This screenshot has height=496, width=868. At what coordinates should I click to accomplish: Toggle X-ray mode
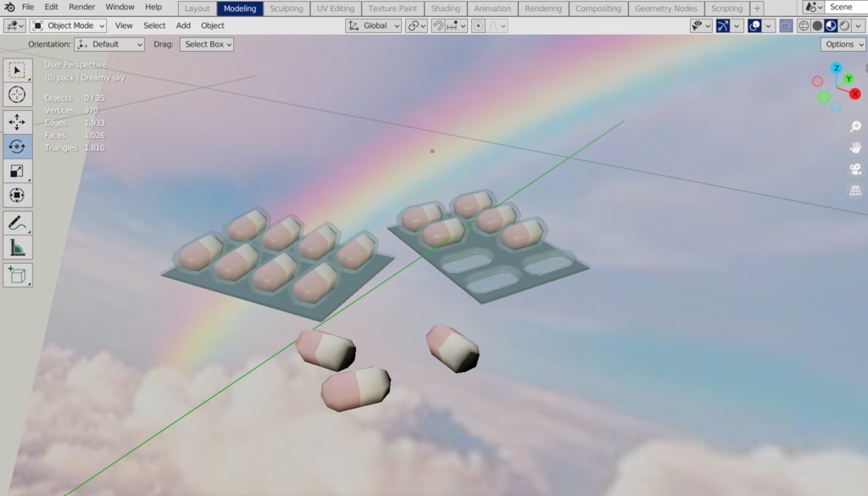coord(786,25)
